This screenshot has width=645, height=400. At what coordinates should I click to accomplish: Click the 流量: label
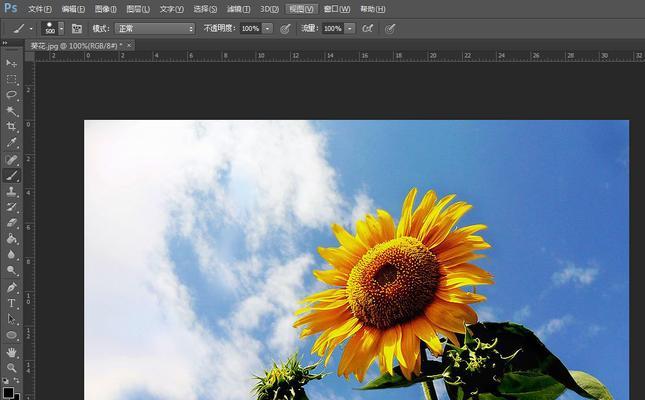point(310,28)
